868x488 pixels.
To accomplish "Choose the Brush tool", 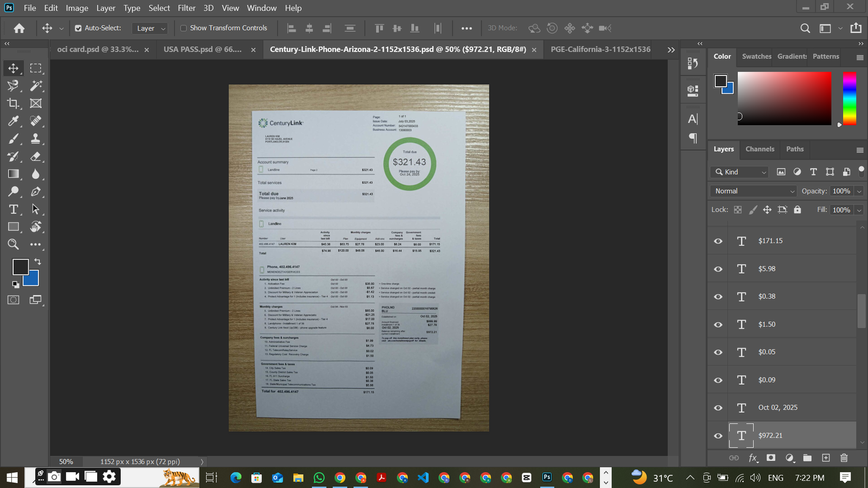I will coord(14,139).
